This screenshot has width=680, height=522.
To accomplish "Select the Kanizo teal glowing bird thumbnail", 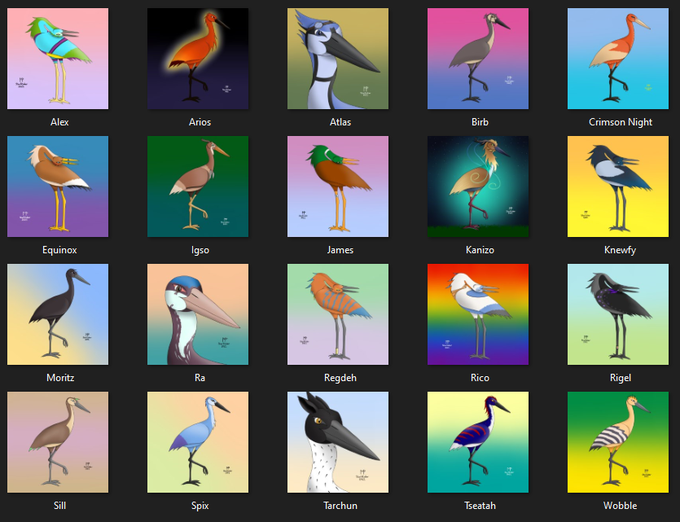I will (478, 186).
